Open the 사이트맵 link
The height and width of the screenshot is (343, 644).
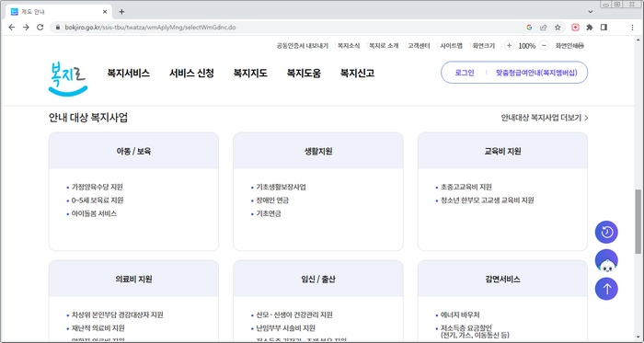(x=452, y=46)
